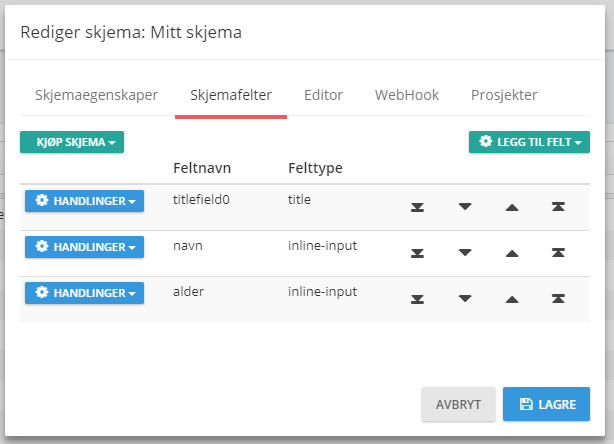Click the Felttype column header
Screen dimensions: 614x444
pos(316,168)
